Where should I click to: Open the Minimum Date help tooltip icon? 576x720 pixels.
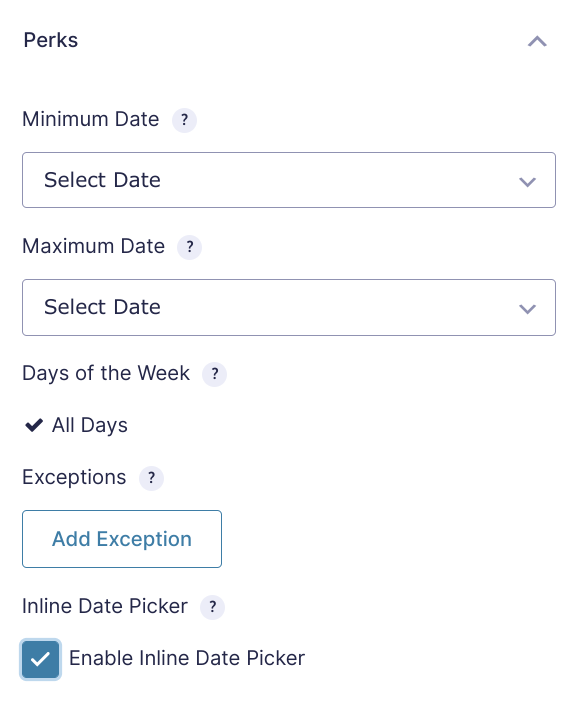click(184, 120)
